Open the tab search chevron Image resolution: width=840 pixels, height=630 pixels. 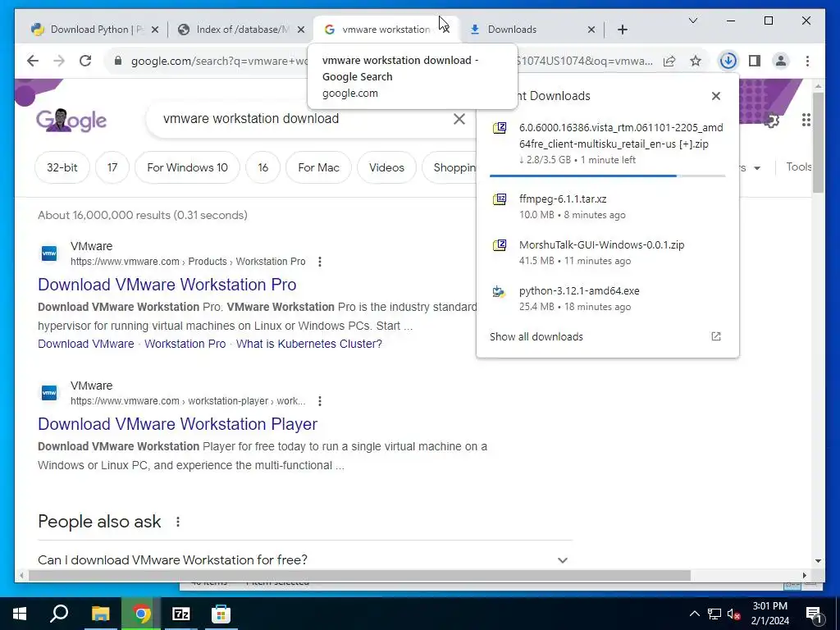692,21
